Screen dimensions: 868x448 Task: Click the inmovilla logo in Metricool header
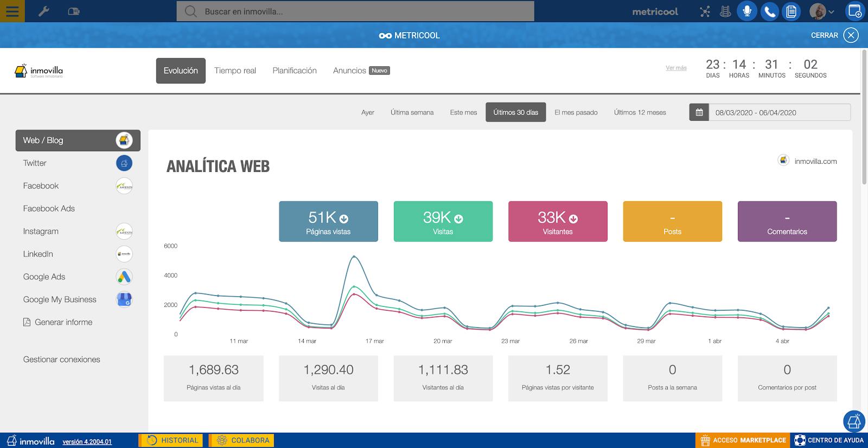(39, 71)
